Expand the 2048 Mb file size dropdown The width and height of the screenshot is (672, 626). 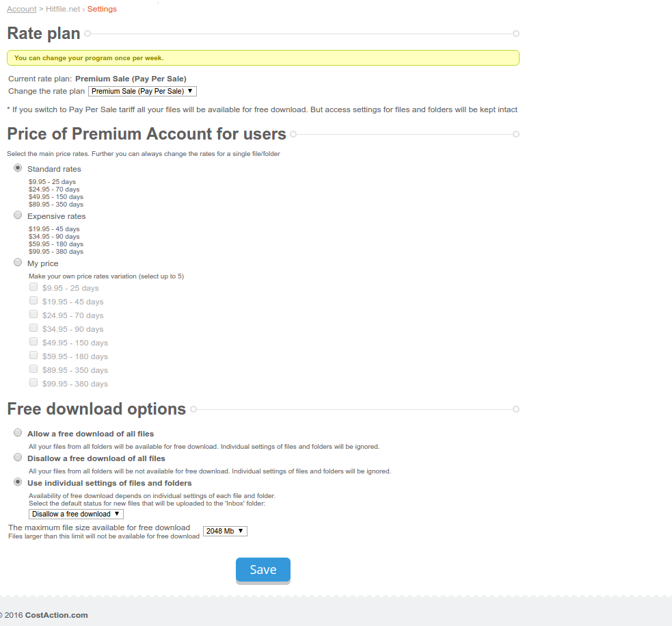[225, 531]
